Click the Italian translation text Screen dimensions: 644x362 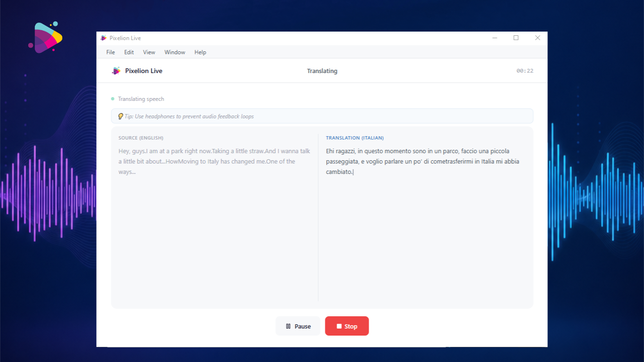[423, 162]
